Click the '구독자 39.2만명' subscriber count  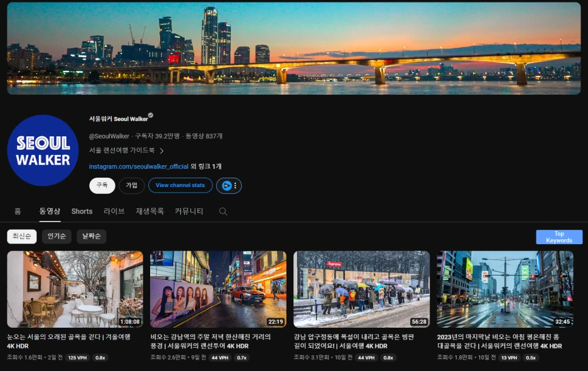click(157, 136)
